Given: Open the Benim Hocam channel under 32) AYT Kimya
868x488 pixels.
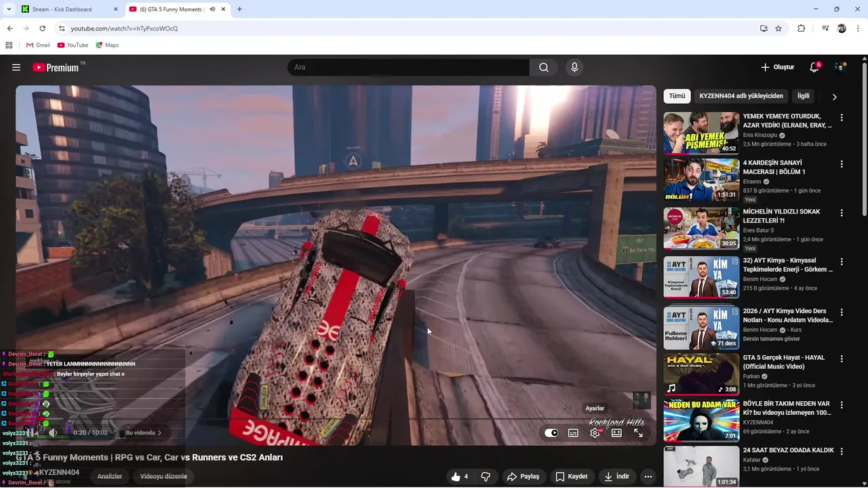Looking at the screenshot, I should click(x=760, y=279).
